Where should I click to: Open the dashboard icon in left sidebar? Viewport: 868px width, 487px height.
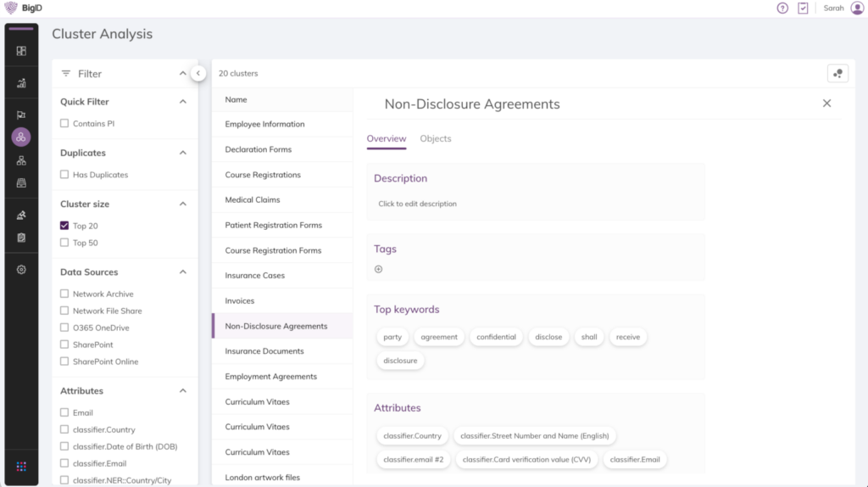coord(21,51)
